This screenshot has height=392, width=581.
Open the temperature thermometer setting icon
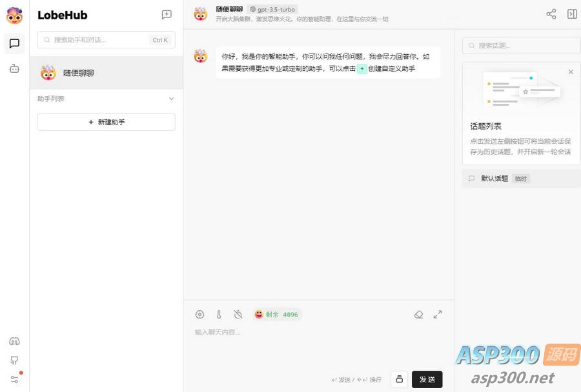[x=219, y=315]
